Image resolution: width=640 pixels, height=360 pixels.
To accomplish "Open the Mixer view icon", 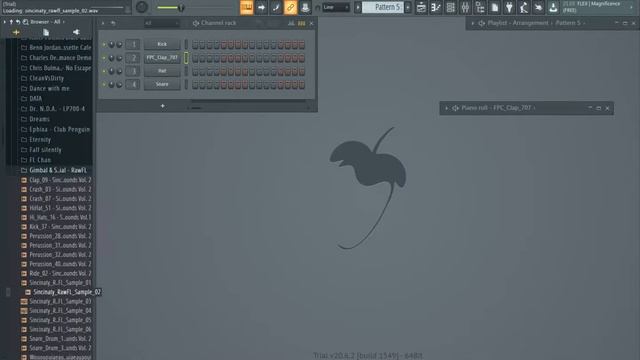I will [465, 7].
